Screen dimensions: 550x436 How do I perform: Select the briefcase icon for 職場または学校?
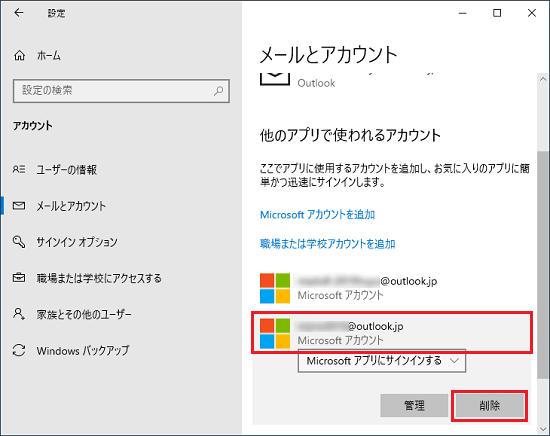[x=19, y=278]
